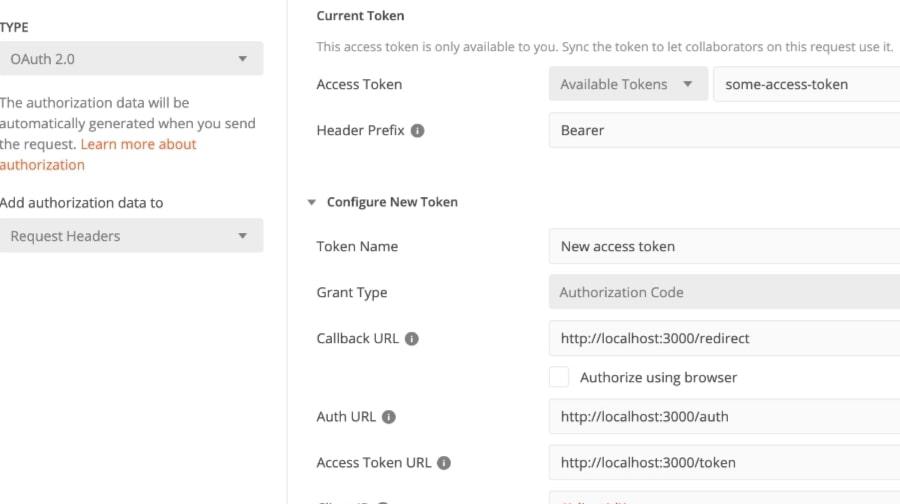900x504 pixels.
Task: Click info icon next to Auth URL
Action: (389, 417)
